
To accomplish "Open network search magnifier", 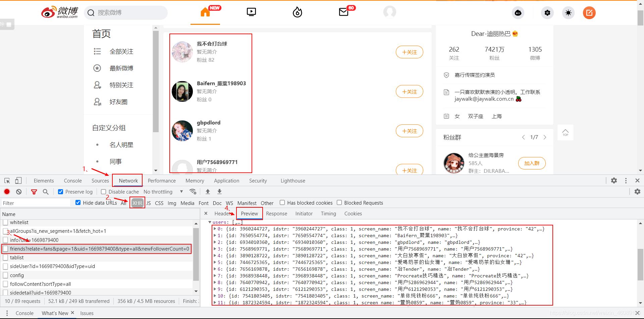I will point(46,192).
